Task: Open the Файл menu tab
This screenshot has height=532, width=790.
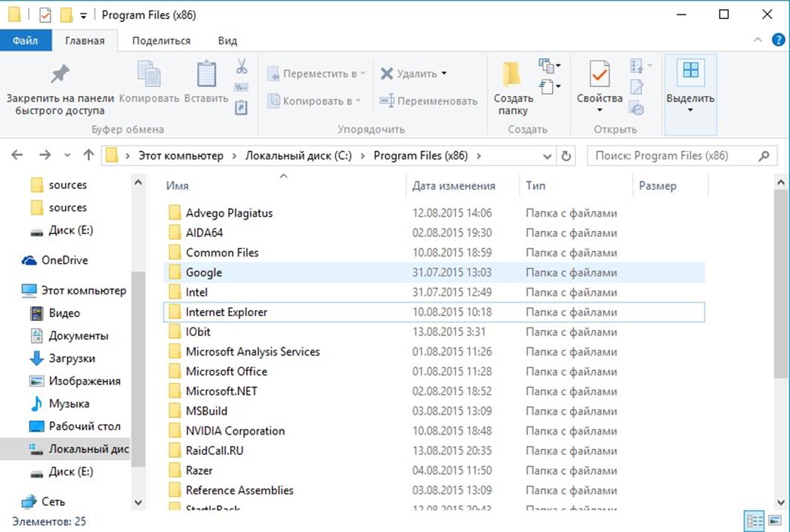Action: (x=25, y=40)
